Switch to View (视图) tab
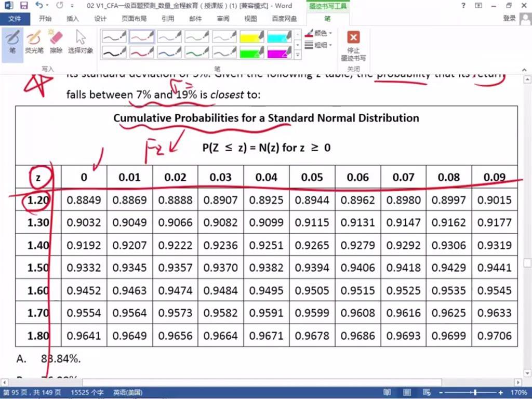Screen dimensions: 532x399 (x=250, y=19)
